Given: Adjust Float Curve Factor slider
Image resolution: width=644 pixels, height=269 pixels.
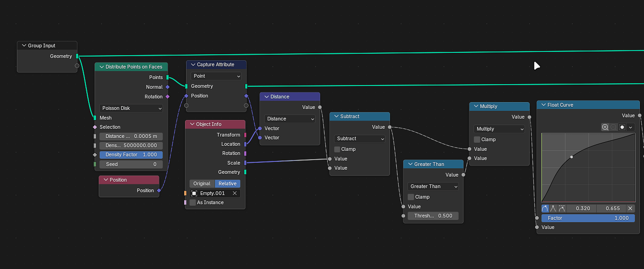Looking at the screenshot, I should pos(588,218).
